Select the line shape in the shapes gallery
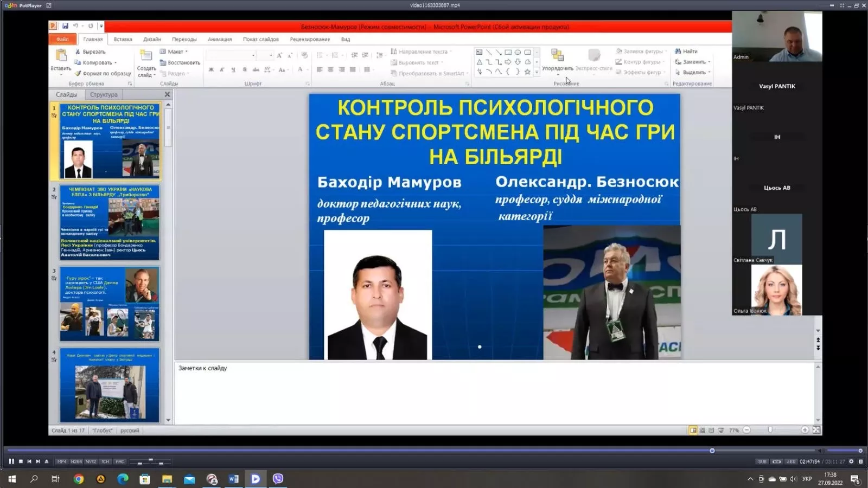Image resolution: width=868 pixels, height=488 pixels. [x=489, y=52]
